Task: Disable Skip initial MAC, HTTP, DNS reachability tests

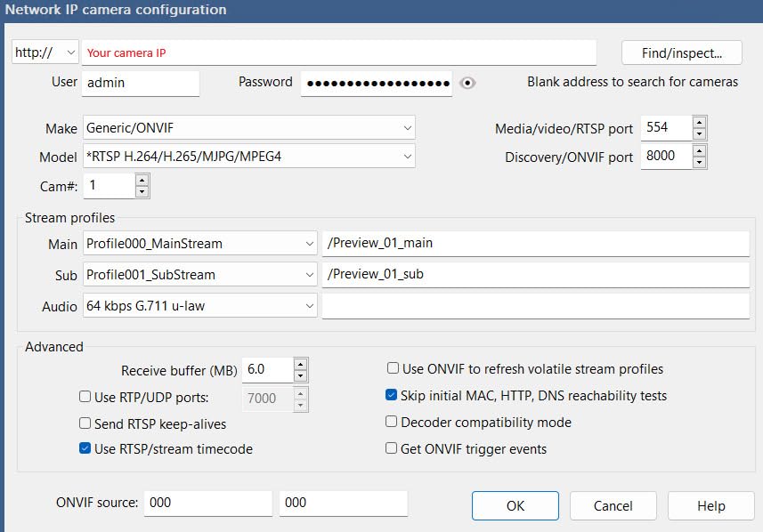Action: tap(392, 395)
